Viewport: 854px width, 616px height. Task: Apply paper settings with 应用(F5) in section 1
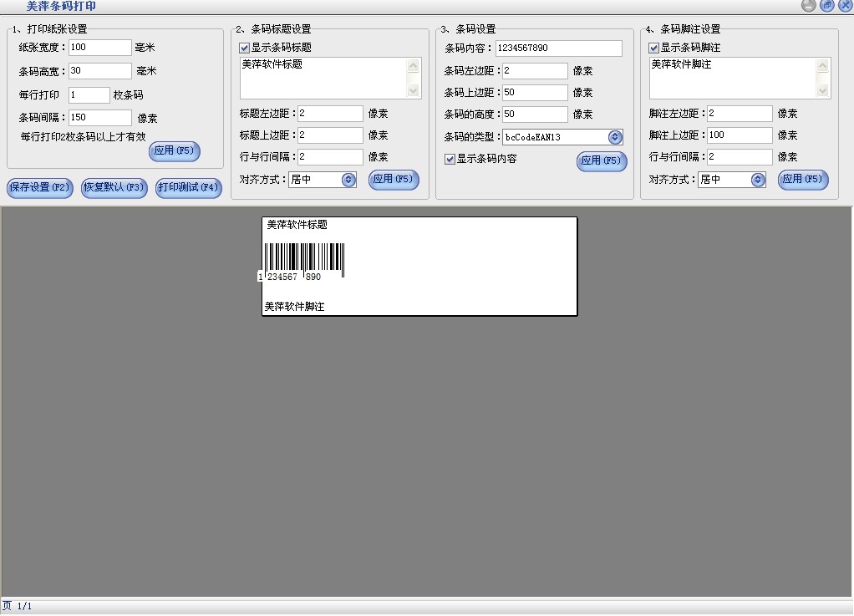tap(174, 151)
